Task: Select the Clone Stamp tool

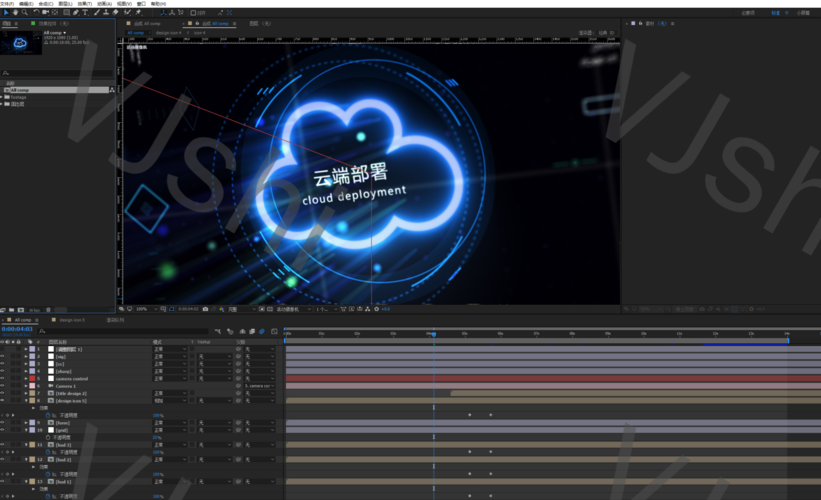Action: [x=106, y=12]
